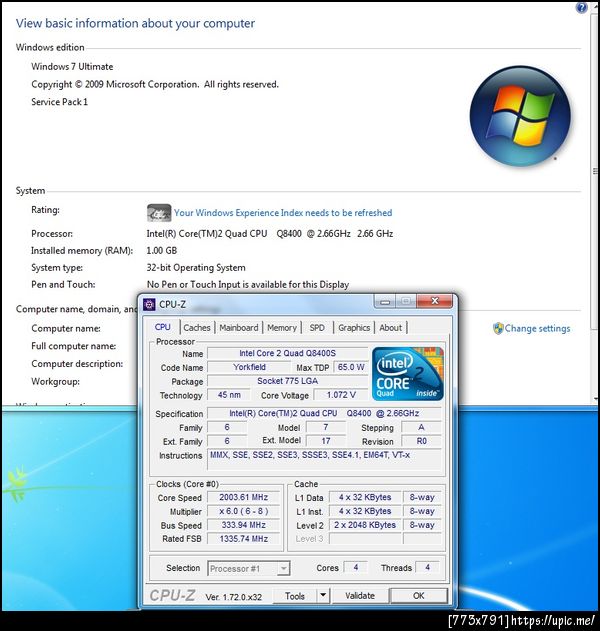Click the Windows 7 Ultimate edition text
Image resolution: width=600 pixels, height=631 pixels.
[x=72, y=67]
